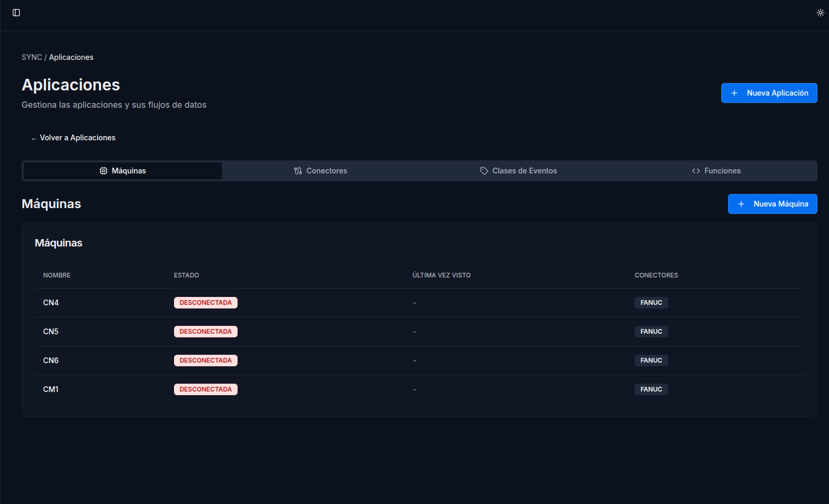Select the CM1 machine name
This screenshot has width=829, height=504.
[x=51, y=389]
